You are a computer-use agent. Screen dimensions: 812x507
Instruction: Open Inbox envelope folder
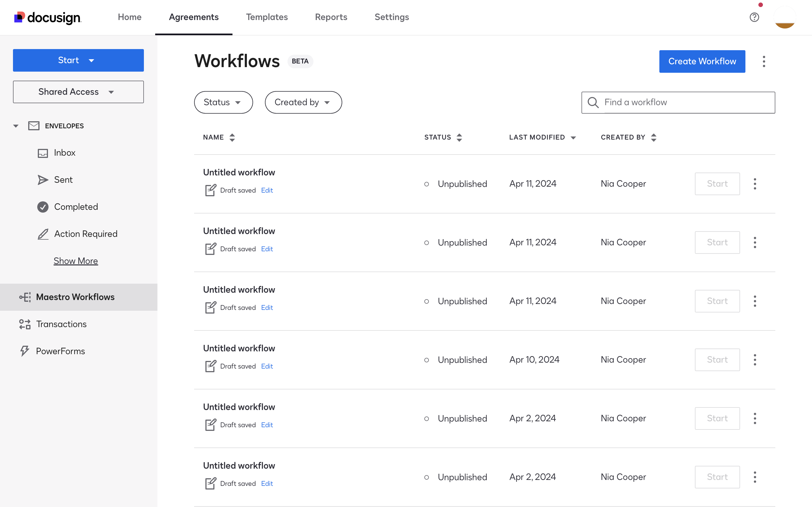[x=64, y=153]
